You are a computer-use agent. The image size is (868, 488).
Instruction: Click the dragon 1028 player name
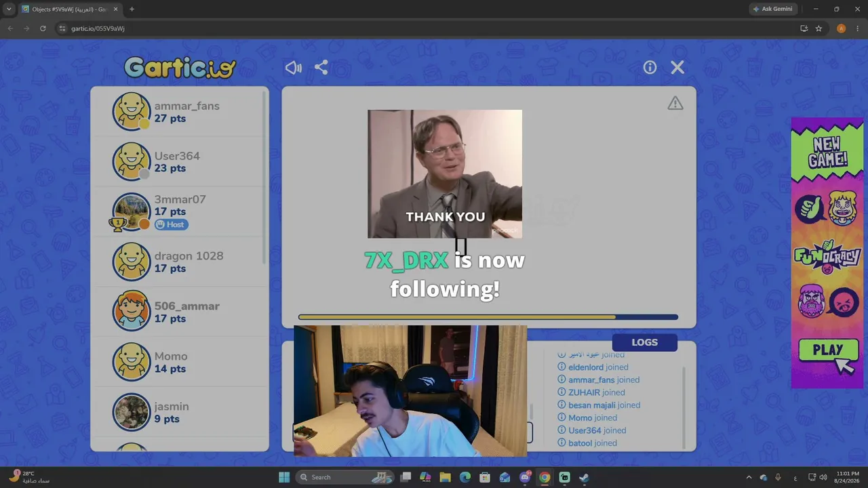click(x=189, y=256)
